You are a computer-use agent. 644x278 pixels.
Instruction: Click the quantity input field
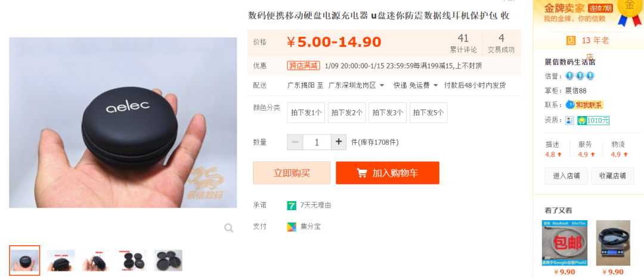(x=317, y=142)
